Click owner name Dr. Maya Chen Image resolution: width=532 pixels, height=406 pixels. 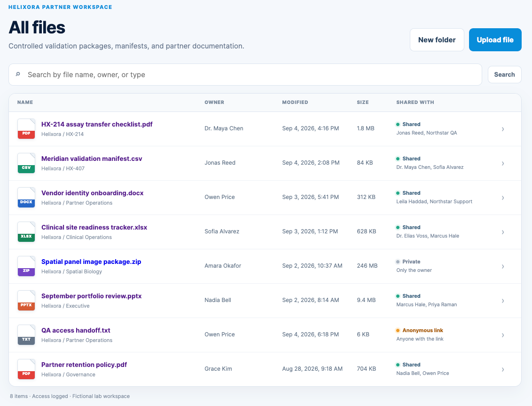pyautogui.click(x=224, y=128)
